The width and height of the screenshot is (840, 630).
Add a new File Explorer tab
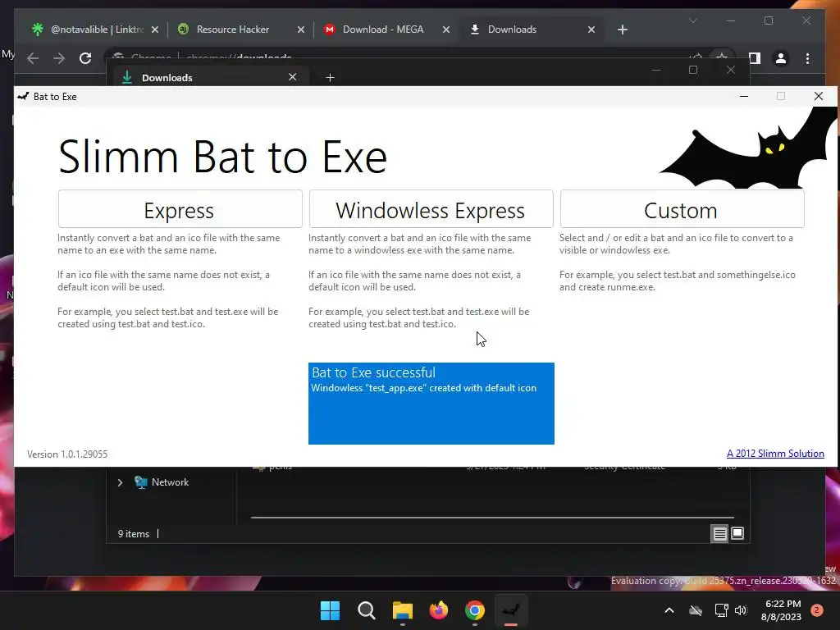330,78
